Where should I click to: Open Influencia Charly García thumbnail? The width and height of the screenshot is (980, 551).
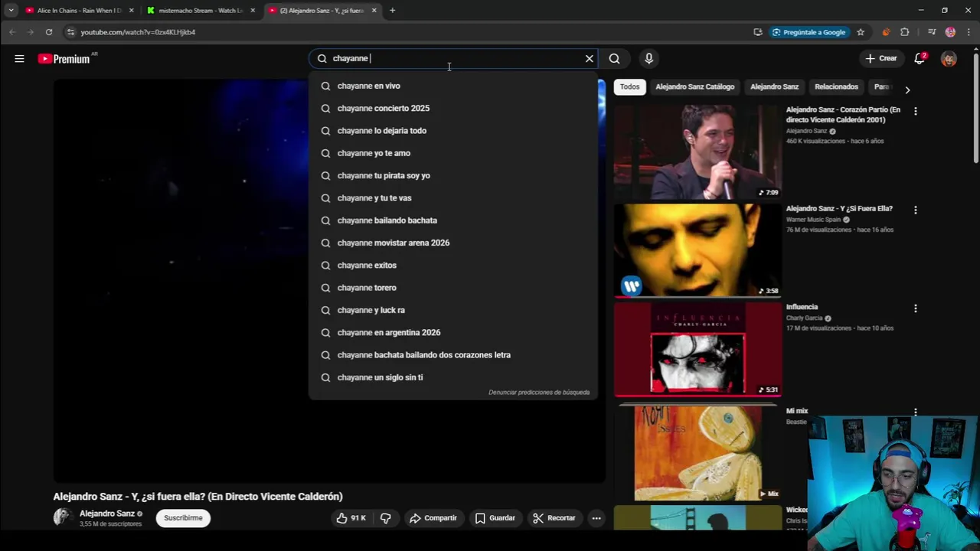697,349
